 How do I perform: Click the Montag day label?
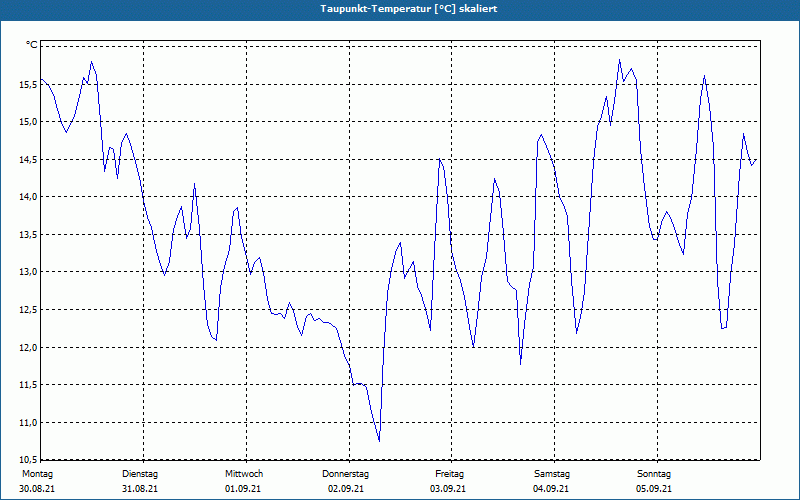point(37,474)
